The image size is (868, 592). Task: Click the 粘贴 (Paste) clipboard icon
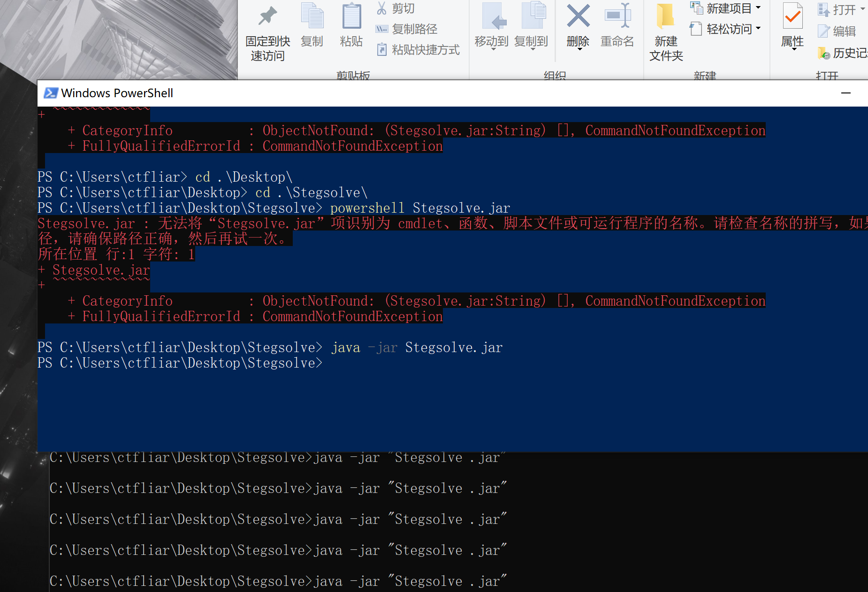coord(351,16)
